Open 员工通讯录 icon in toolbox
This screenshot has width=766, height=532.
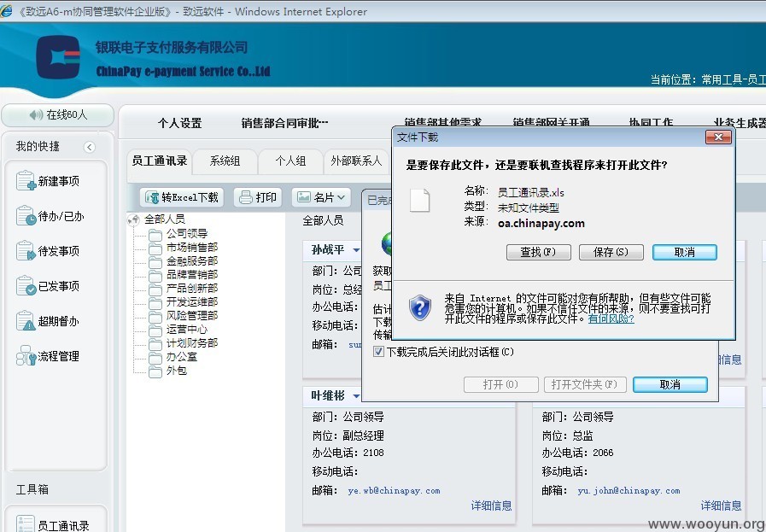pyautogui.click(x=26, y=523)
